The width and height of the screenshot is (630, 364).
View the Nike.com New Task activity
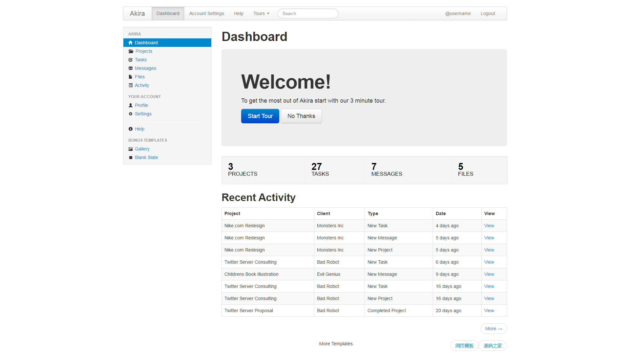click(489, 226)
